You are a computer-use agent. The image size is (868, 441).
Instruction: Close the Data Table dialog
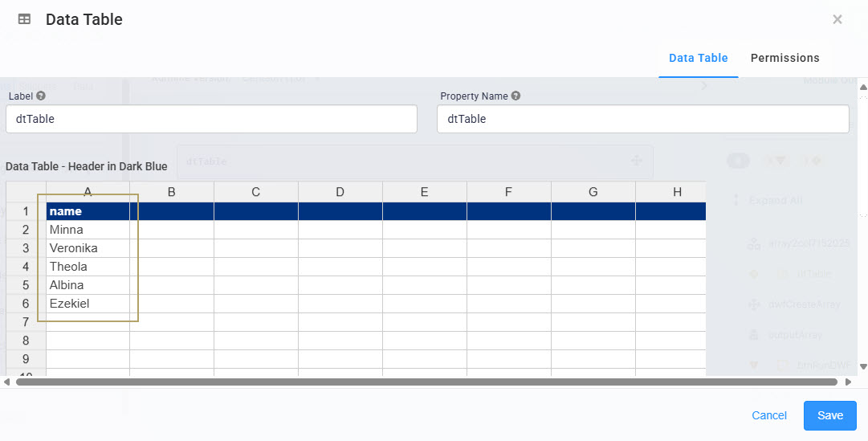pyautogui.click(x=837, y=19)
